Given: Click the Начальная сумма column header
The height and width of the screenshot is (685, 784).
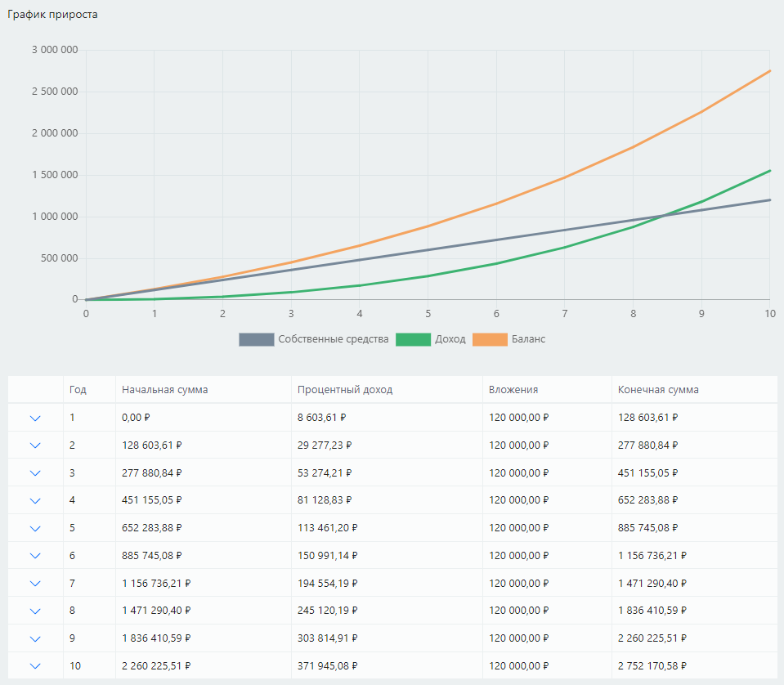Looking at the screenshot, I should click(x=165, y=389).
